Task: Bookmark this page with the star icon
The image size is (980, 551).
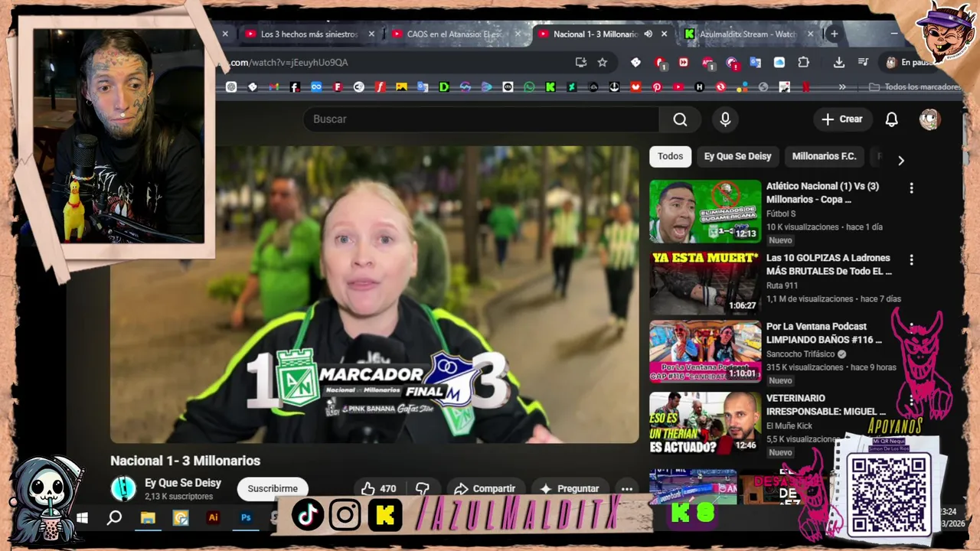Action: pos(603,62)
